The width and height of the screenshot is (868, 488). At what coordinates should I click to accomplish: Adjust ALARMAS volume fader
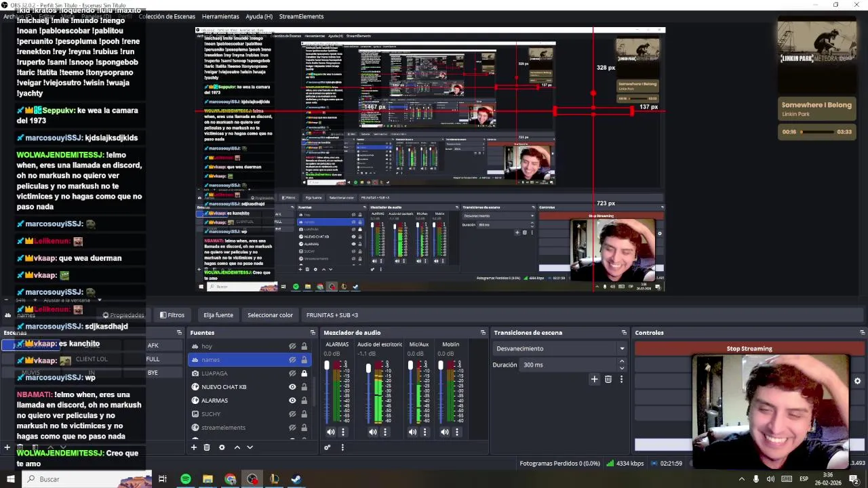[x=327, y=366]
